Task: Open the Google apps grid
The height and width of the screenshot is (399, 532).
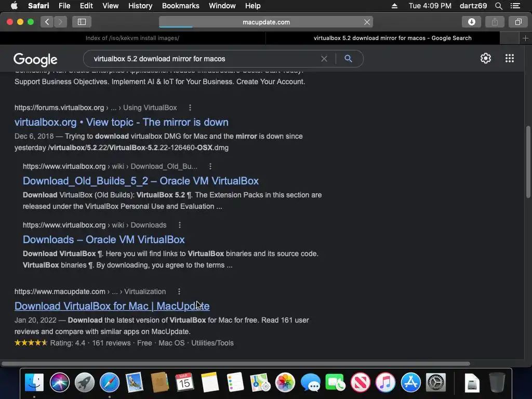Action: [x=510, y=58]
